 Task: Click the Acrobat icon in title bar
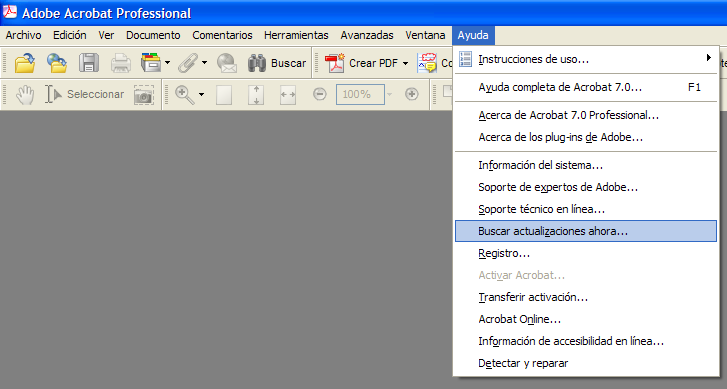[x=10, y=12]
